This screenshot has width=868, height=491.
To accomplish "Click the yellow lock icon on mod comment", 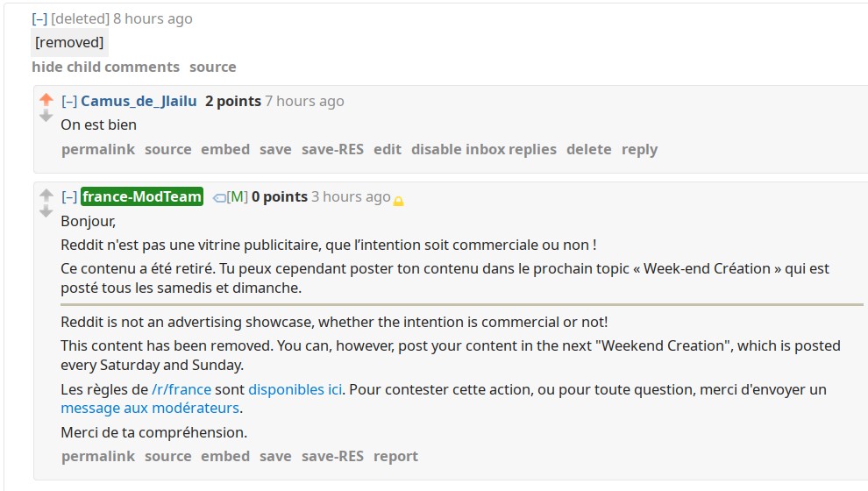I will click(398, 201).
